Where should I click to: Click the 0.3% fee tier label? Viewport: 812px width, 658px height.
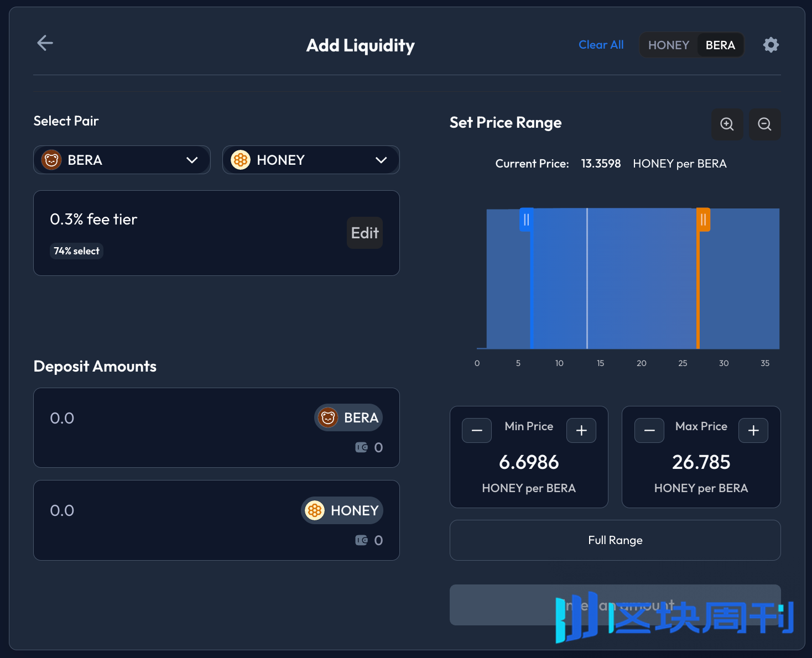(x=93, y=220)
